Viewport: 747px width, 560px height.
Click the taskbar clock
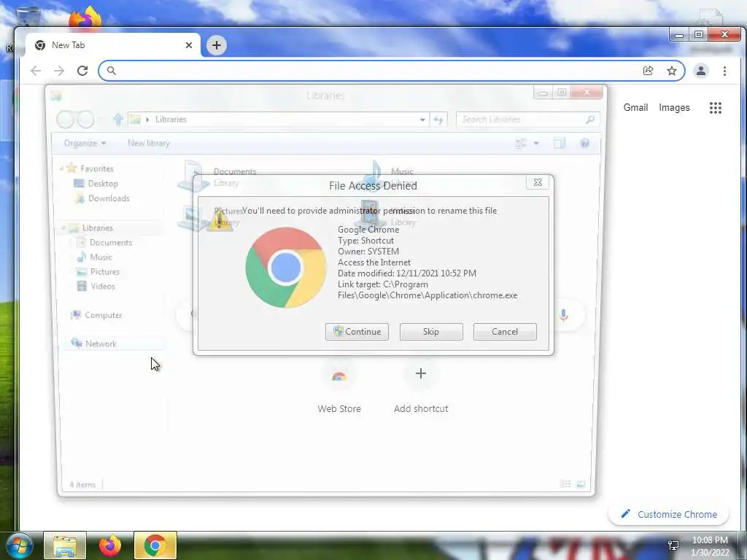click(710, 546)
